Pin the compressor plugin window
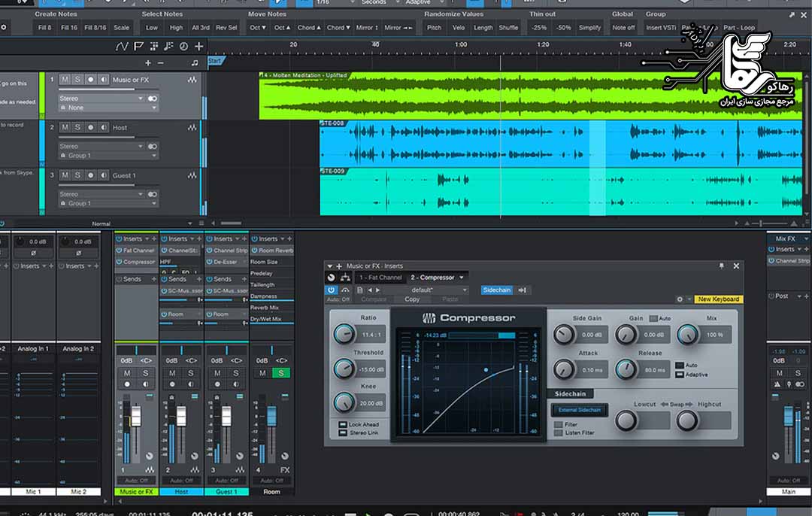The width and height of the screenshot is (812, 516). [721, 266]
